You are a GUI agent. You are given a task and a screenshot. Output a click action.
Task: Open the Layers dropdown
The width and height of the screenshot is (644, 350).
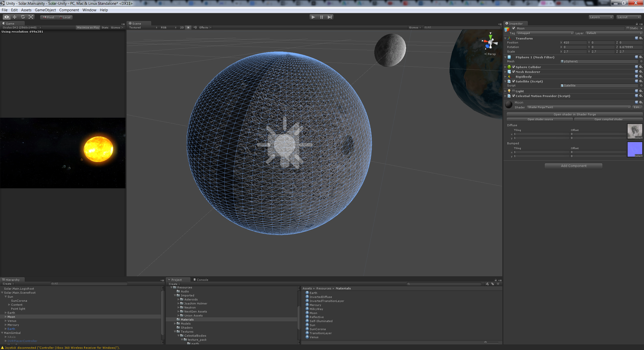click(x=601, y=17)
